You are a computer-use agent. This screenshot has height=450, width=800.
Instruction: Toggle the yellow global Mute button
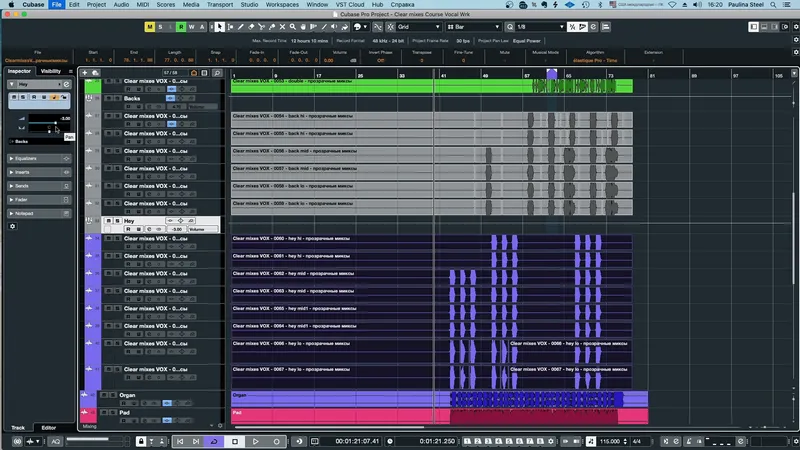[149, 27]
